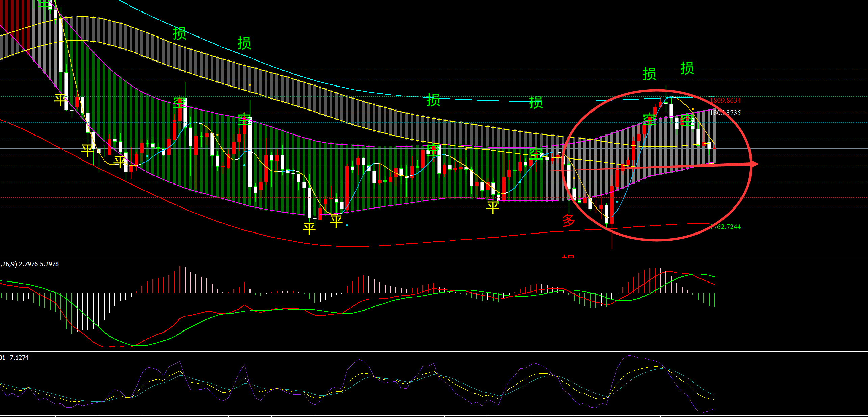868x417 pixels.
Task: Click the leftmost green 损 stop-loss marker
Action: [x=179, y=33]
